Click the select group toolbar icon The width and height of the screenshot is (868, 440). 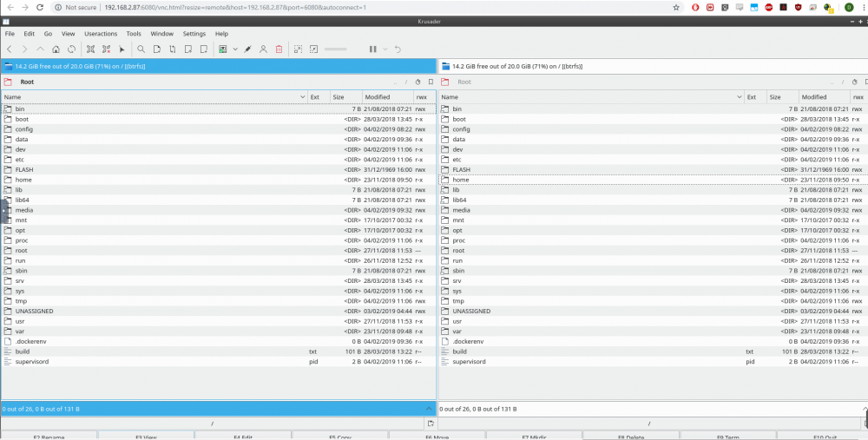click(91, 49)
